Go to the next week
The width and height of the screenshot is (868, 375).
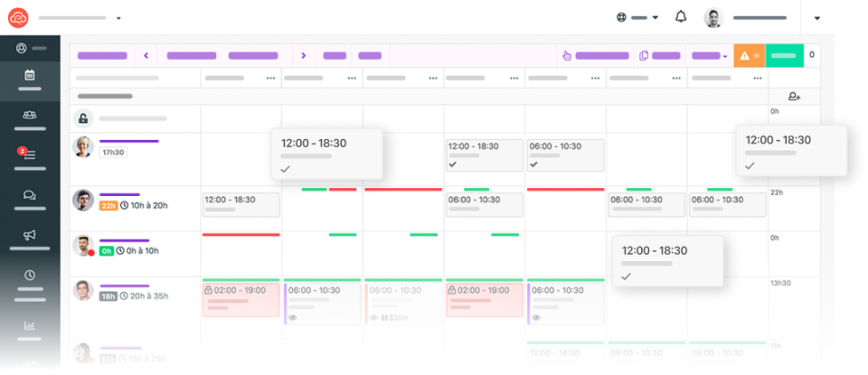[303, 55]
